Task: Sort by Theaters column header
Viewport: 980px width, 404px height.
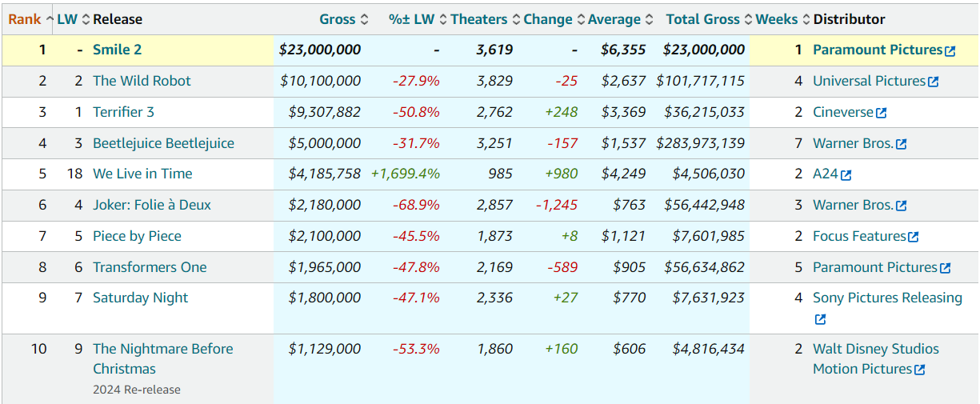Action: pyautogui.click(x=478, y=19)
